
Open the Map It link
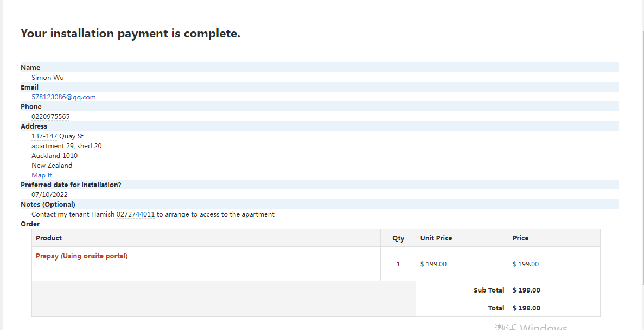click(42, 175)
